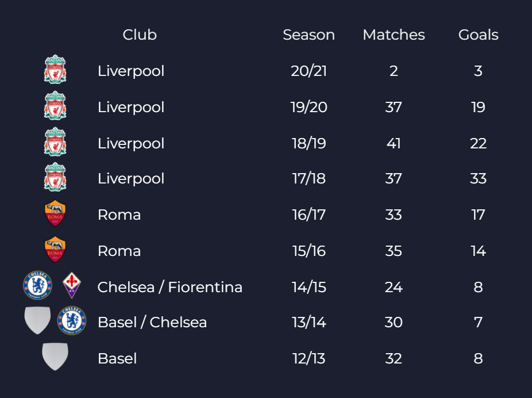Click Liverpool crest in 17/18 row

[x=55, y=178]
